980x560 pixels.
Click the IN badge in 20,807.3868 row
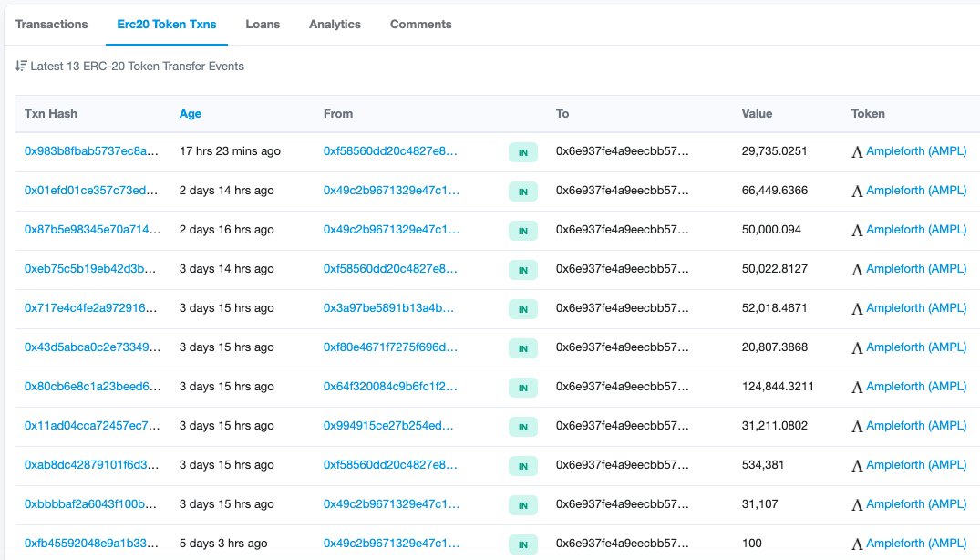coord(523,348)
